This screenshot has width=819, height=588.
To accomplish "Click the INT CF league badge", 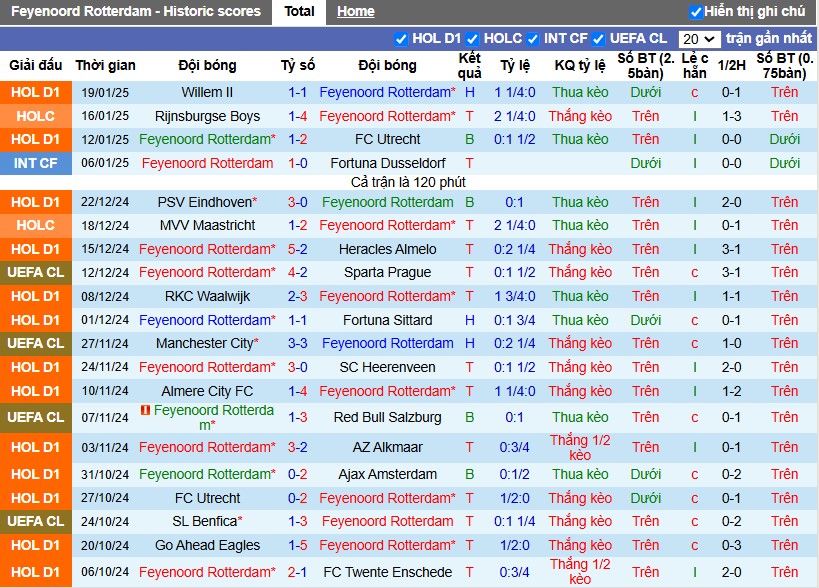I will pos(36,163).
